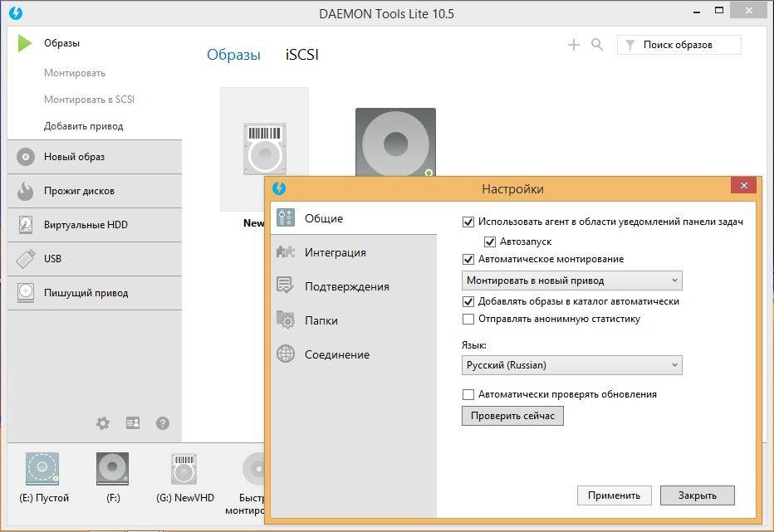Select the NewVHD image thumbnail in catalog
Image resolution: width=774 pixels, height=532 pixels.
pos(265,149)
